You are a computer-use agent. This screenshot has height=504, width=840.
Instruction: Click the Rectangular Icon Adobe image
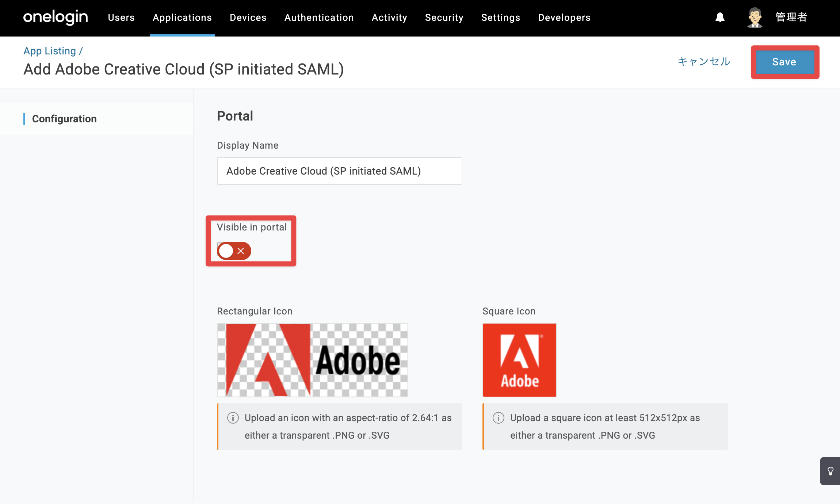coord(313,360)
